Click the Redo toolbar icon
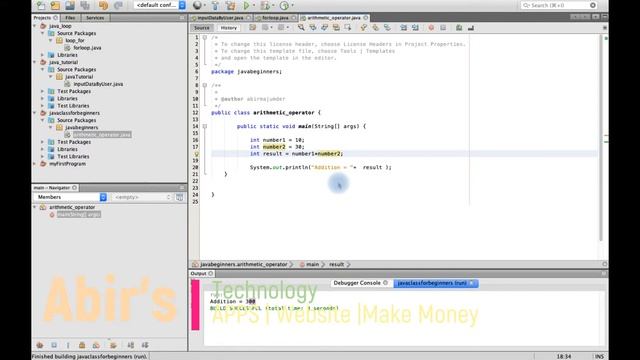 [118, 5]
